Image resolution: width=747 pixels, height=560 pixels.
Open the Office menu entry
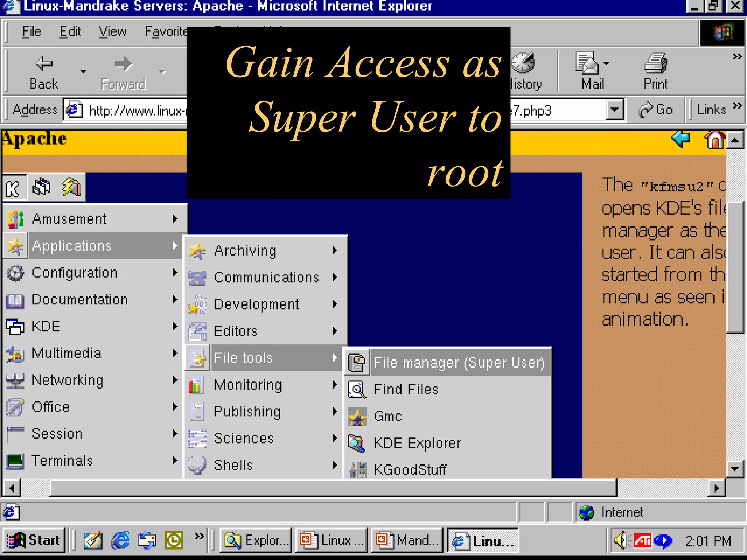93,407
